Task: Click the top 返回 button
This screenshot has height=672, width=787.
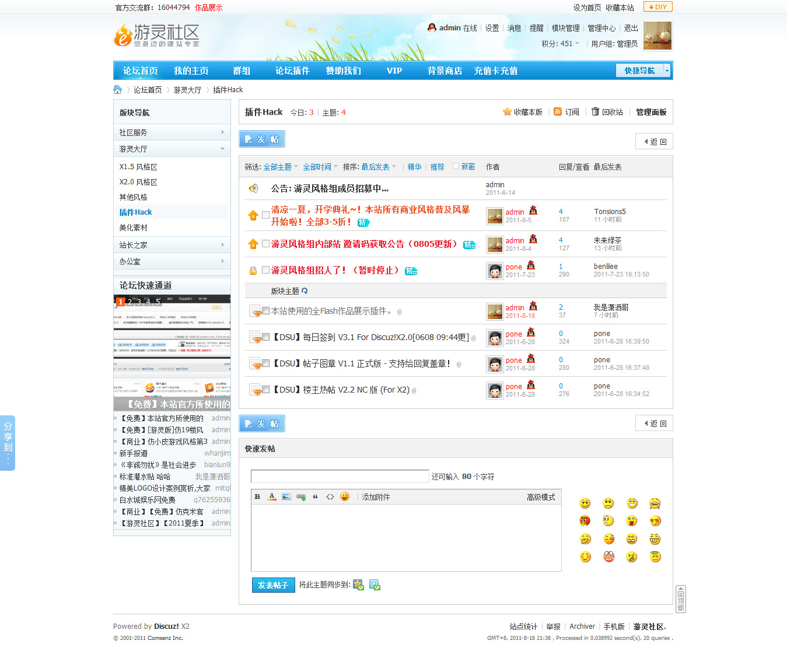Action: point(654,142)
